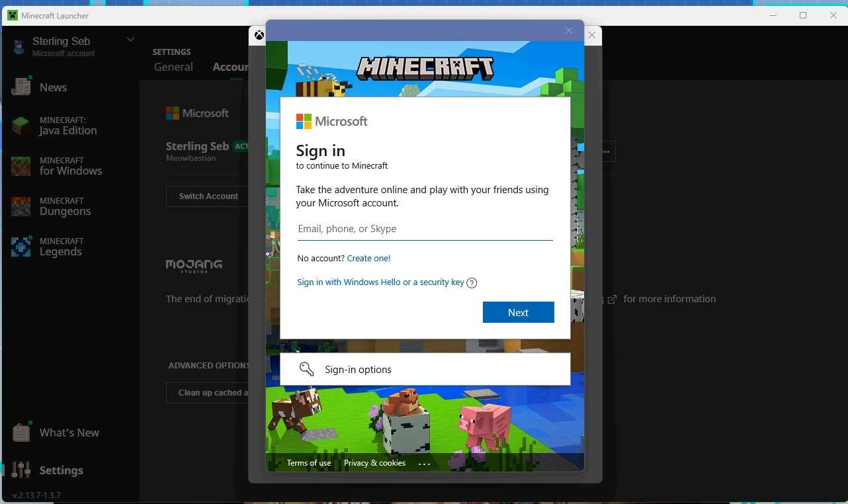Click the Windows Hello help question icon
The height and width of the screenshot is (504, 848).
pos(472,283)
